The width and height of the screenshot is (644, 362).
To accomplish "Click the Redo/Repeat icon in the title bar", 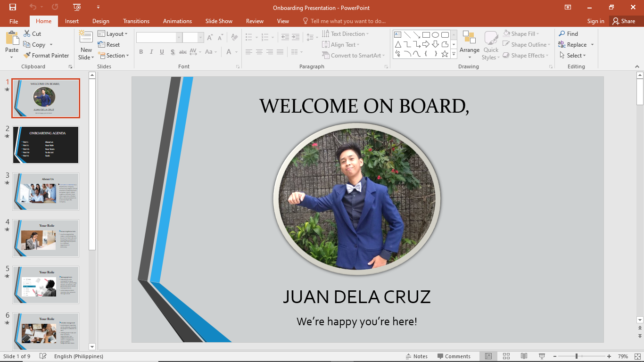I will [x=55, y=7].
